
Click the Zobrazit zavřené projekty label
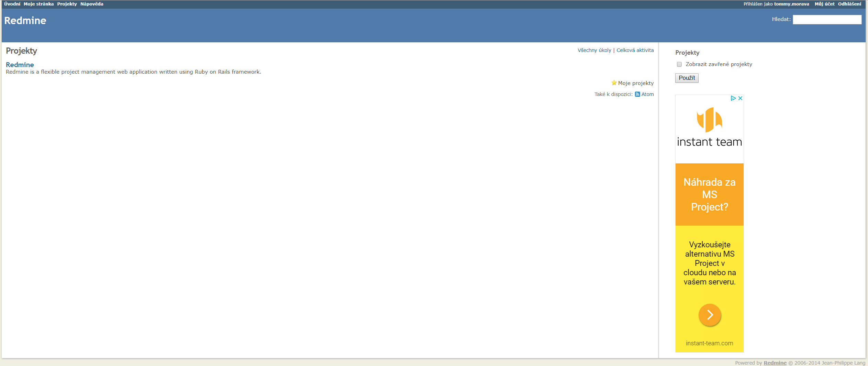(x=719, y=64)
